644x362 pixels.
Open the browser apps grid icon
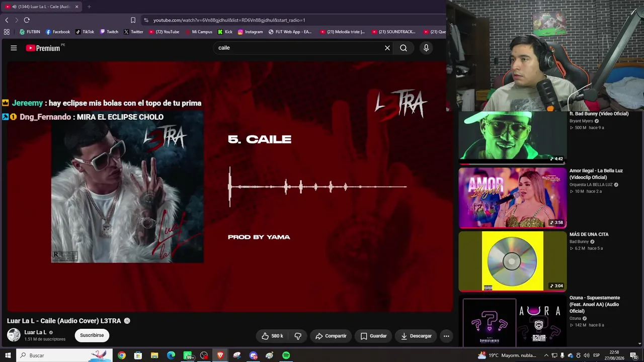point(7,32)
